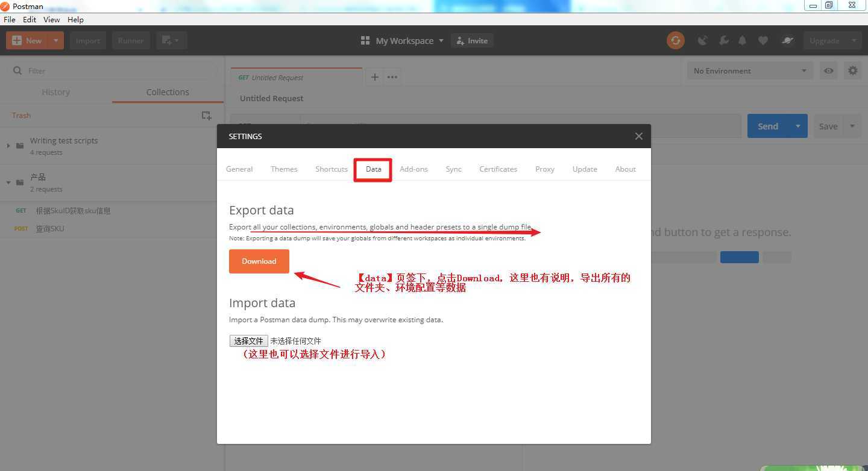Image resolution: width=868 pixels, height=471 pixels.
Task: Open the new tab plus icon
Action: [375, 77]
